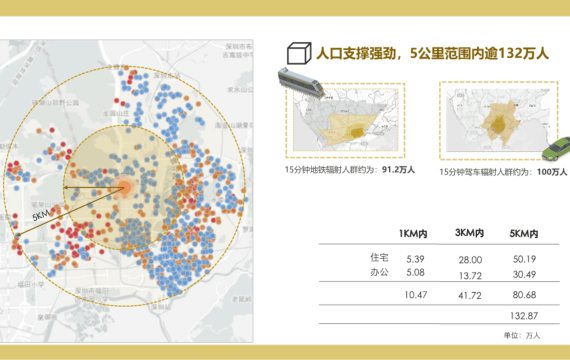Screen dimensions: 570x360
Task: Open the 15-minute metro coverage map thumbnail
Action: pyautogui.click(x=345, y=120)
